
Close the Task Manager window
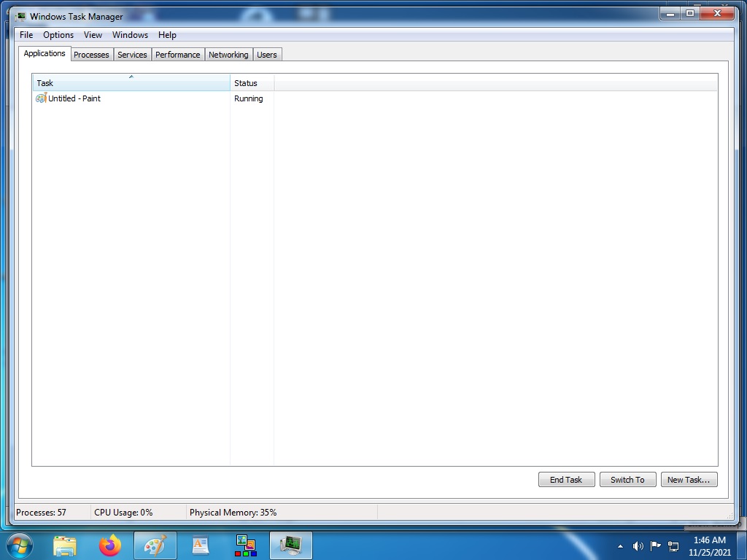click(x=717, y=14)
